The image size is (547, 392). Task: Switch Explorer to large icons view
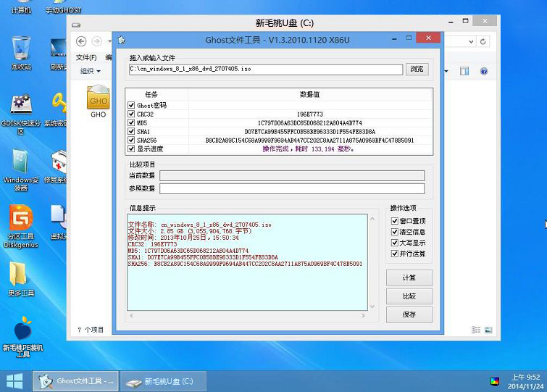tap(488, 330)
